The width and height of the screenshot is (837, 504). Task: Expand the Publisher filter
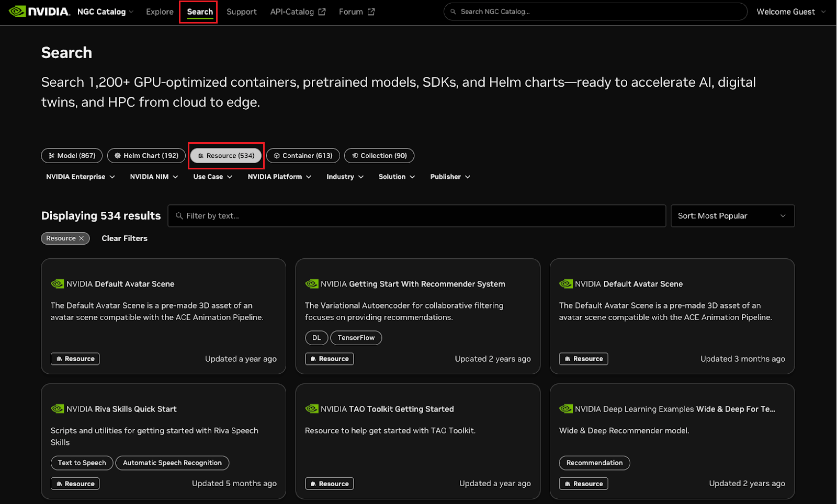click(450, 177)
